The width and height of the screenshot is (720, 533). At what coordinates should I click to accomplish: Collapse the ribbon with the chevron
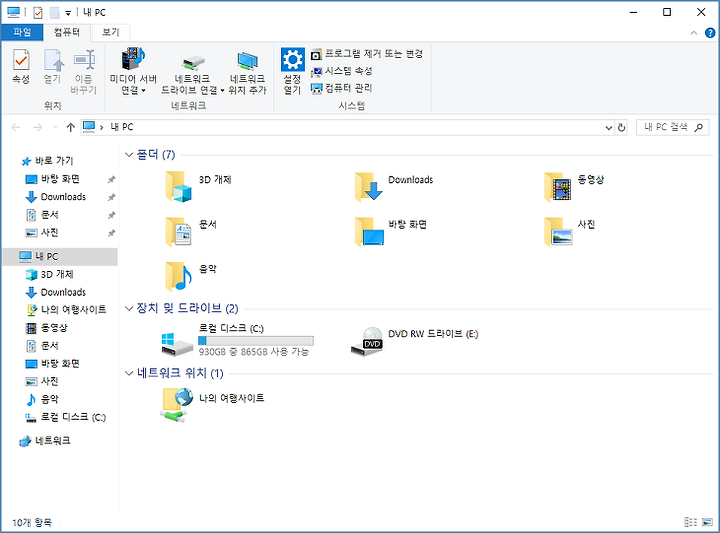694,33
